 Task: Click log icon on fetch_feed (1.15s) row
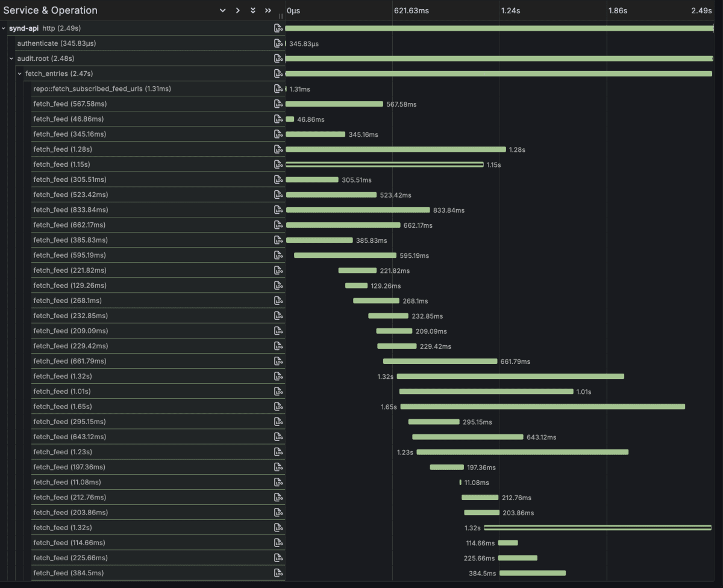coord(278,164)
